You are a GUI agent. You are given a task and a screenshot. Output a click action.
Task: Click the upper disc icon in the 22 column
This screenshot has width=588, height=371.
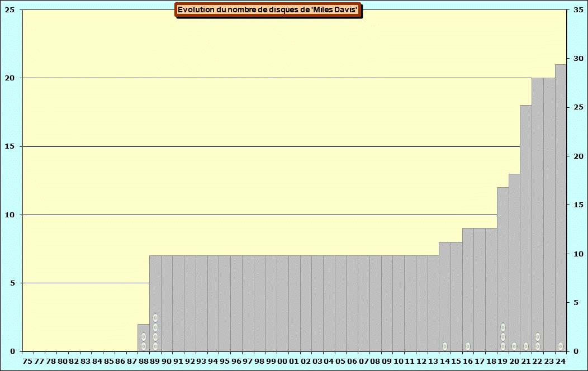click(538, 337)
